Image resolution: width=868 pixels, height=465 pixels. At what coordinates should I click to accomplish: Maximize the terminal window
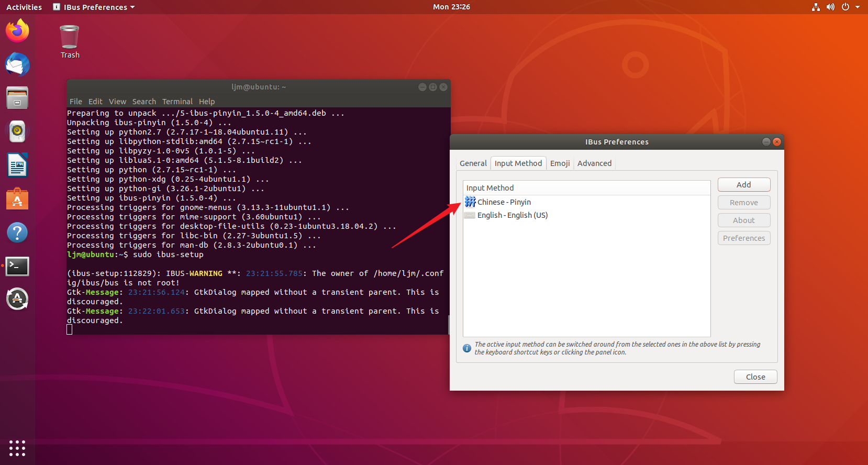(x=433, y=87)
